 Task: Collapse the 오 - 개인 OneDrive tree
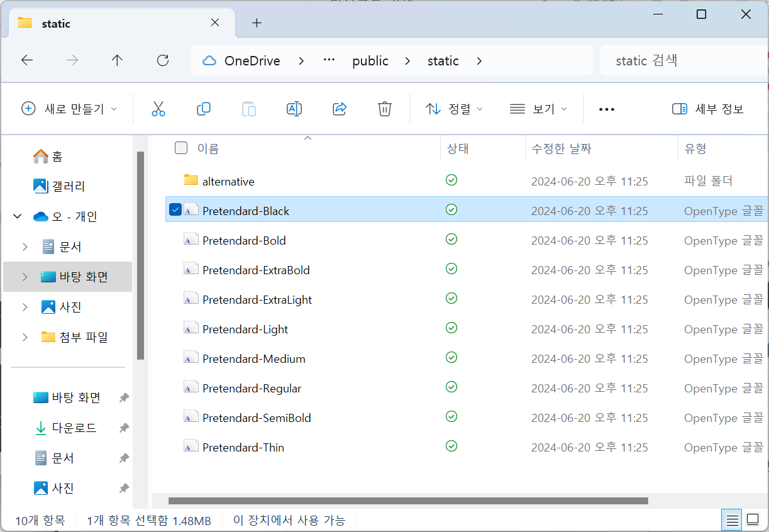click(16, 217)
